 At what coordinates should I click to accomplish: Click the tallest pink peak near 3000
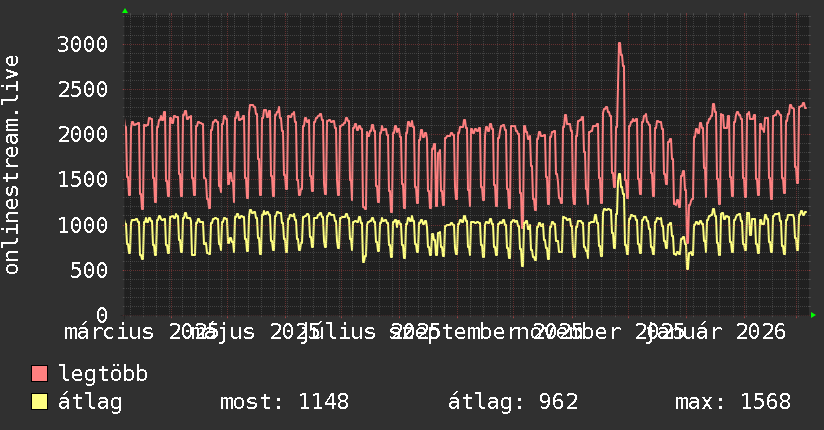coord(620,44)
